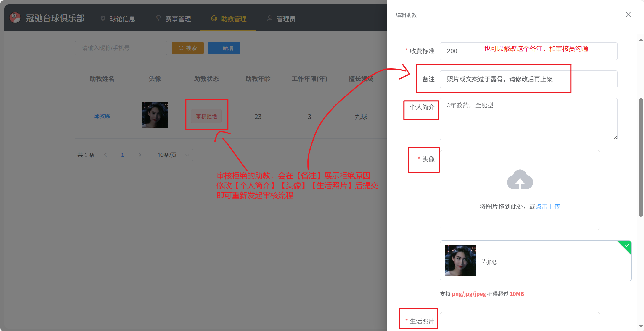
Task: Go to next page arrow
Action: tap(140, 155)
